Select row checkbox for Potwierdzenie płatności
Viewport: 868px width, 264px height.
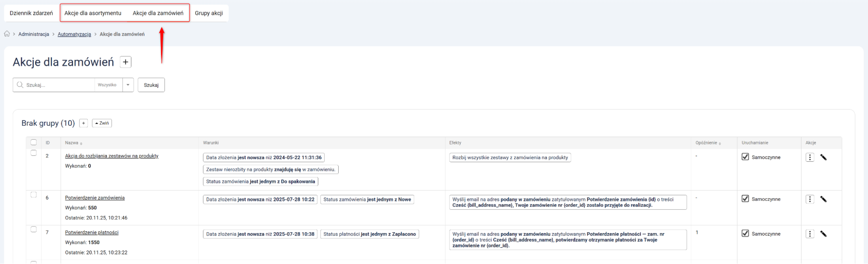point(33,230)
